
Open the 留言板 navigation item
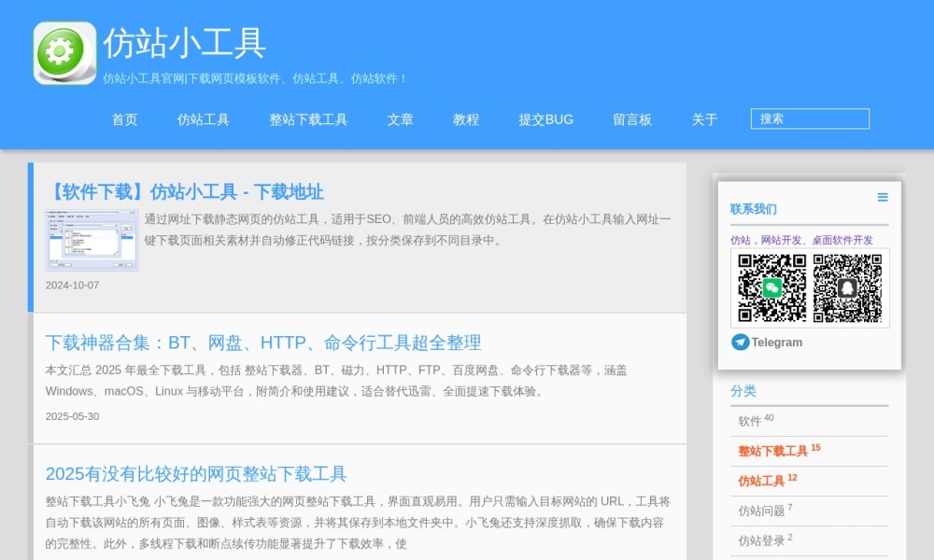coord(631,119)
